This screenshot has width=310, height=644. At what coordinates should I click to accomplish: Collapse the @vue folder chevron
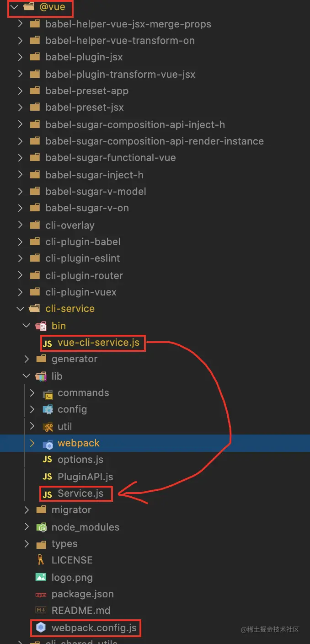(x=14, y=7)
